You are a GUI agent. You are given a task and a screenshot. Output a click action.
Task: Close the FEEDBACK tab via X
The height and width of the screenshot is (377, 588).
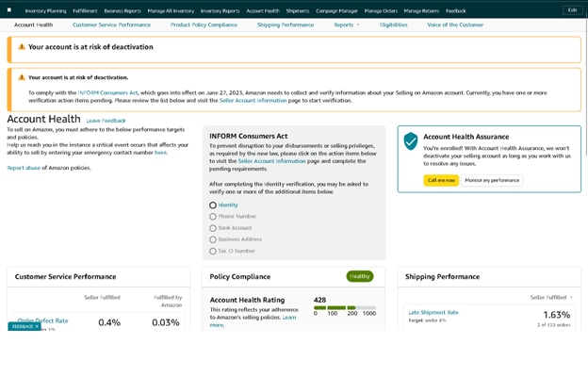[37, 327]
